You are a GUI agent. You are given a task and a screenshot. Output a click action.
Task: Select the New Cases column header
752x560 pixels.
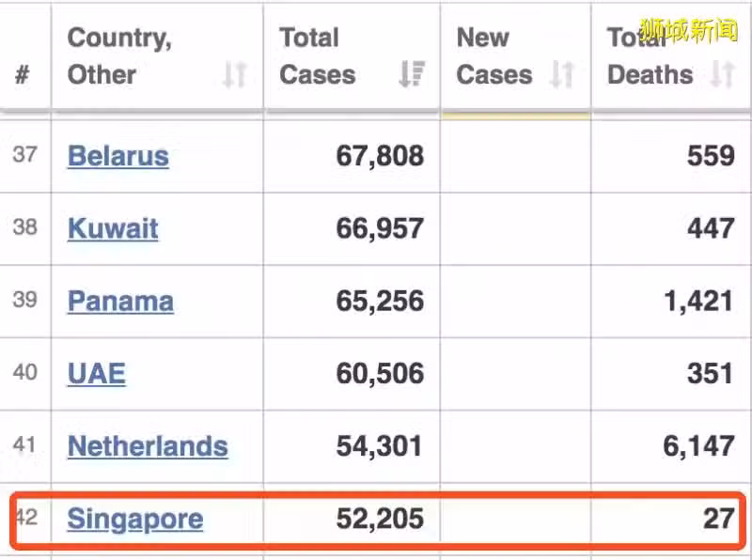click(x=515, y=56)
